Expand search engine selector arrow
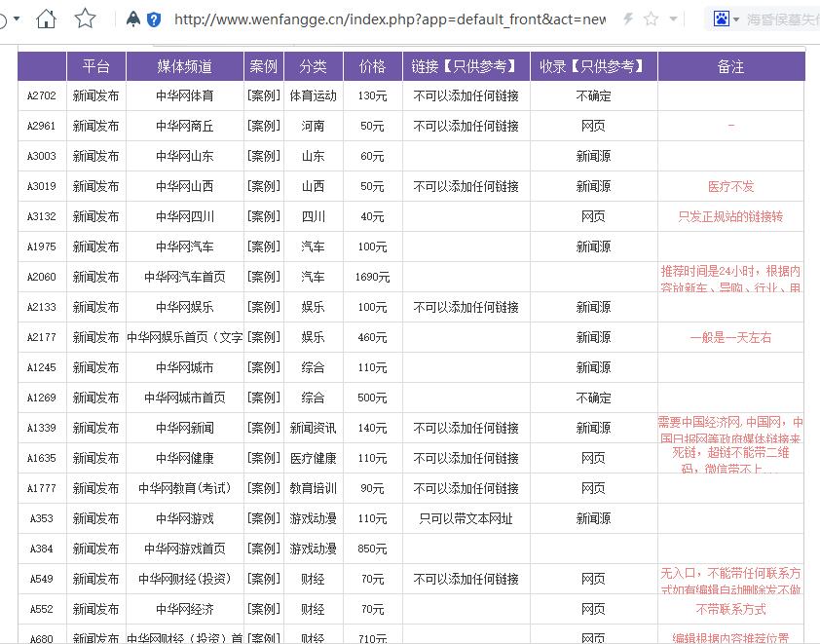Image resolution: width=820 pixels, height=644 pixels. [x=736, y=19]
